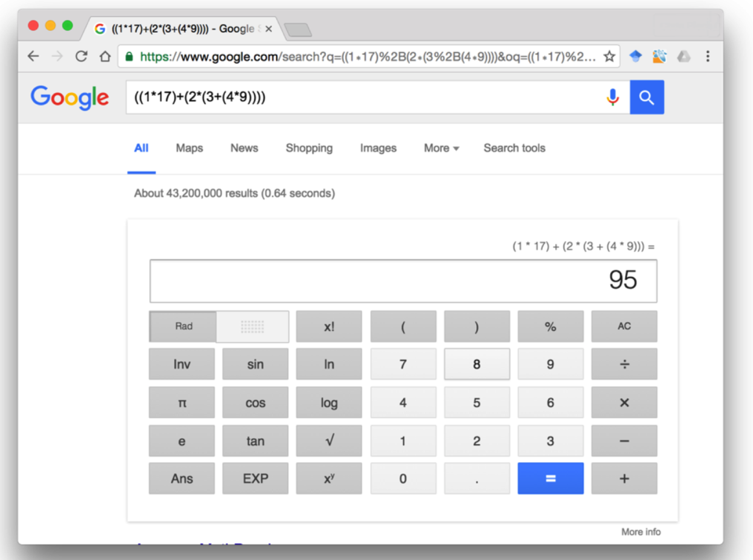Toggle Rad angle mode
The width and height of the screenshot is (753, 560).
184,326
